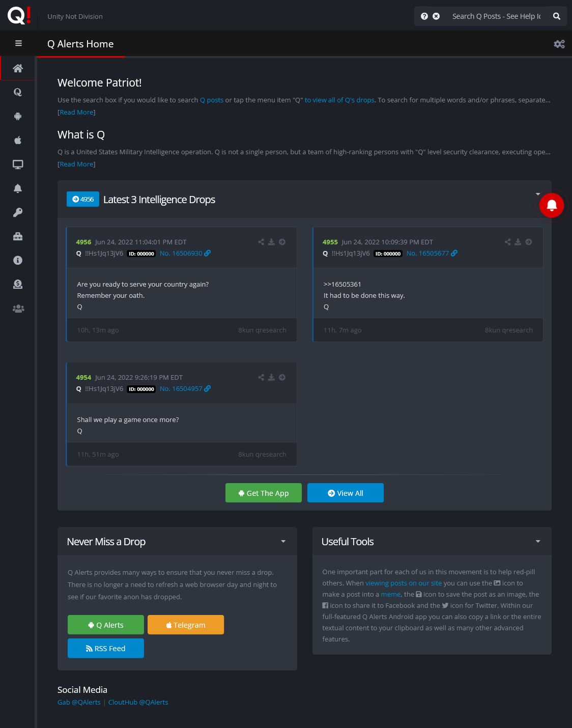Open post link No. 16506930
Image resolution: width=572 pixels, height=728 pixels.
point(181,253)
